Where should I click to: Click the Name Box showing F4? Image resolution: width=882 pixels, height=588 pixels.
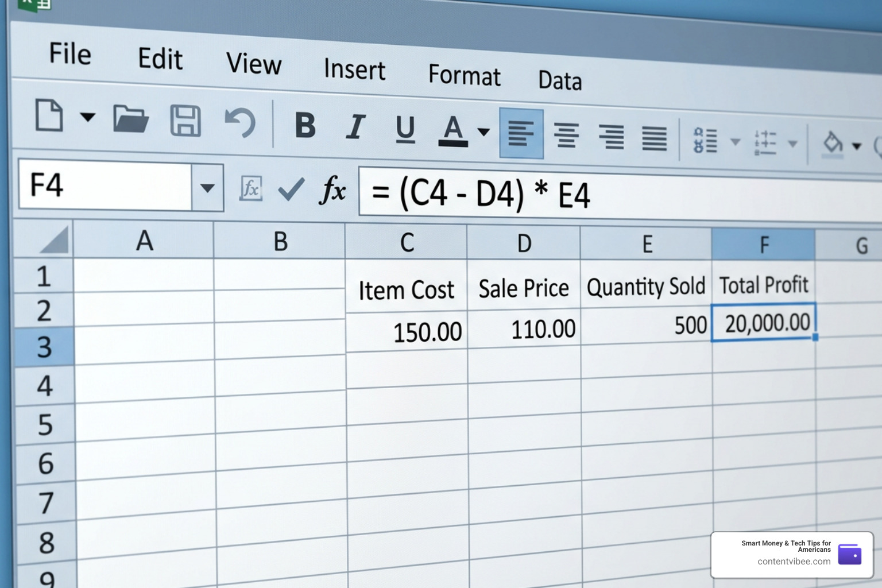point(105,185)
